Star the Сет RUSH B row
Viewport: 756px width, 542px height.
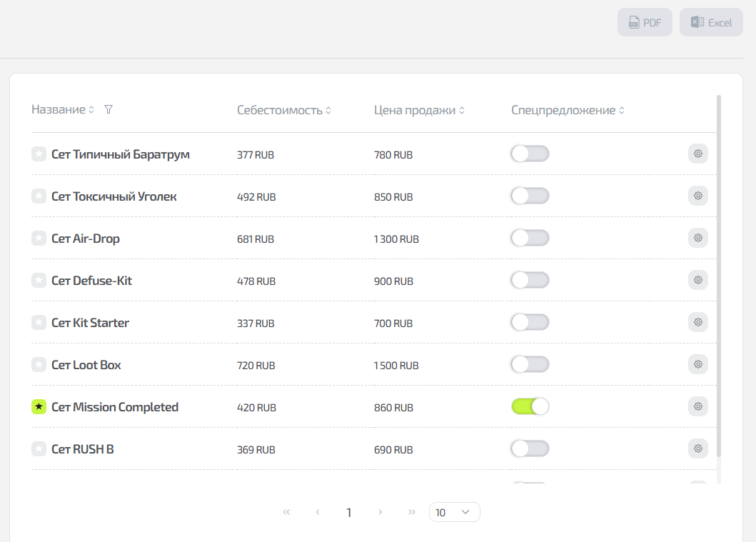point(39,448)
